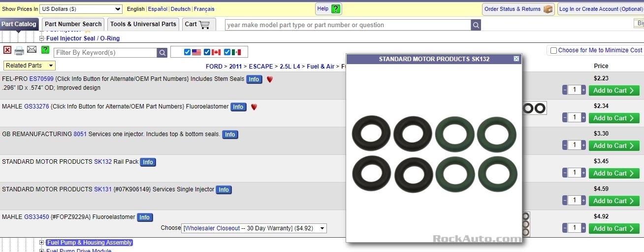Collapse the Fuel Injector Seal / O-Ring node
644x252 pixels.
[42, 38]
